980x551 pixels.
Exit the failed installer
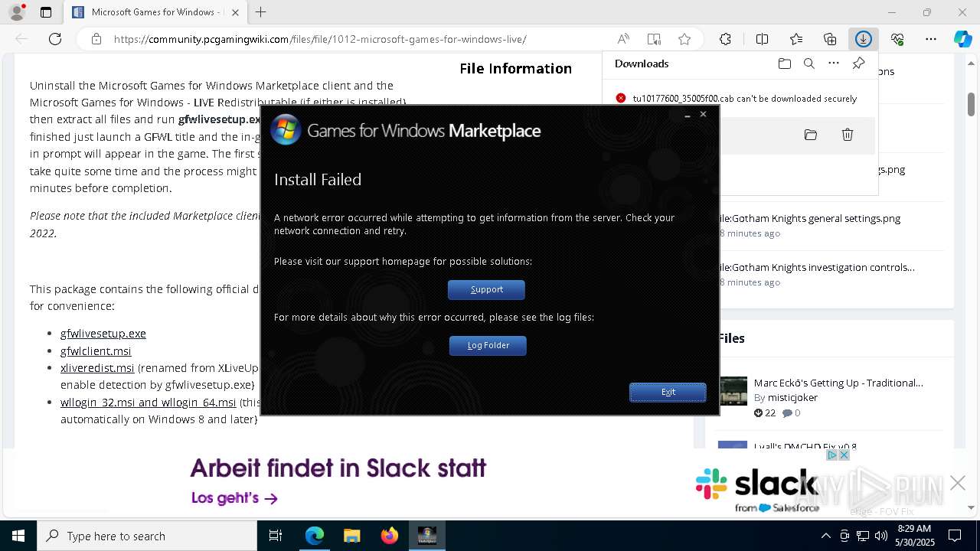pos(668,392)
